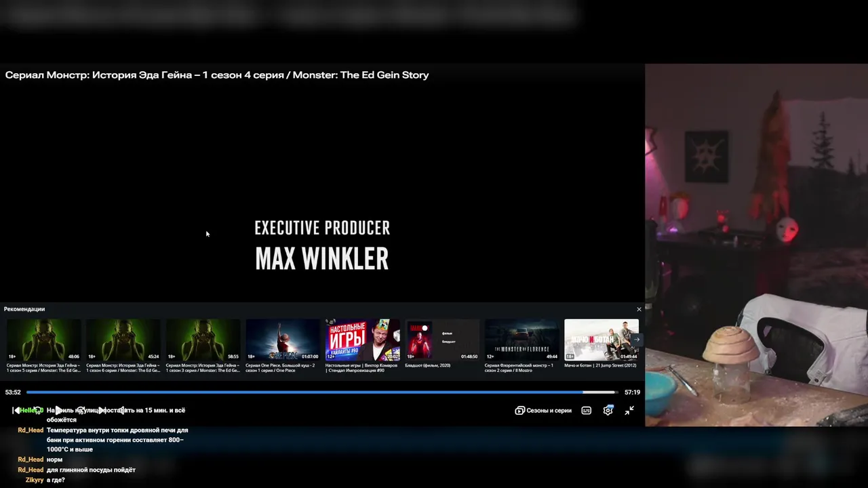Open the 1 сезон 6 серия thumbnail
The width and height of the screenshot is (868, 488).
[x=123, y=340]
